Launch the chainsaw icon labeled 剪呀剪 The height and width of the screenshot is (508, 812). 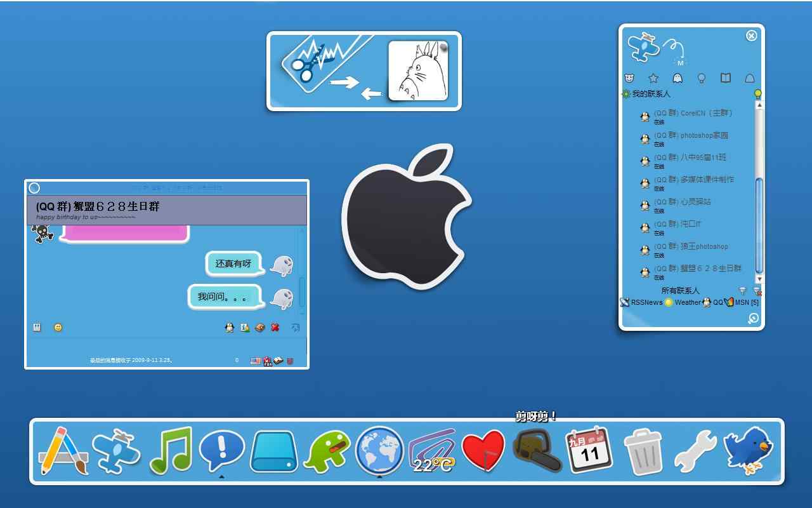537,450
